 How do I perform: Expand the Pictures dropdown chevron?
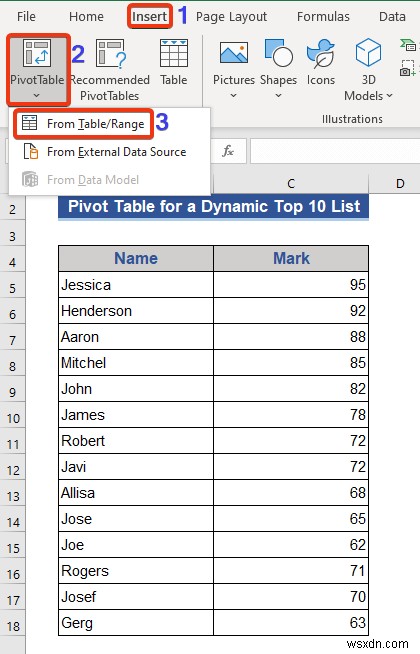click(x=234, y=96)
